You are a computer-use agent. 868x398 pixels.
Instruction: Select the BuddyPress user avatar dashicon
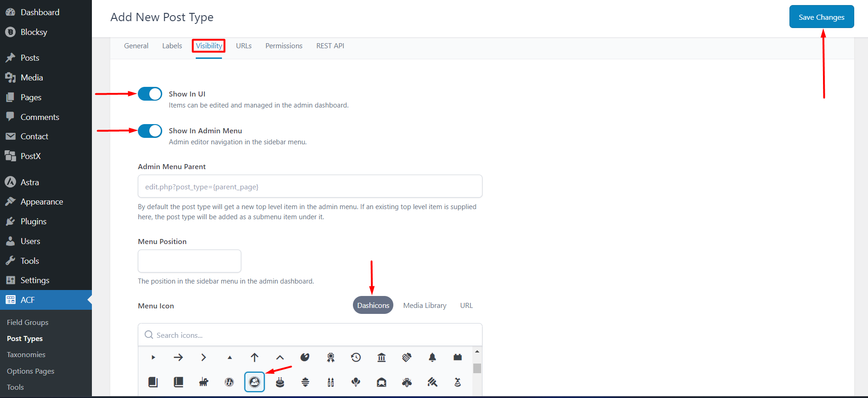[x=255, y=382]
